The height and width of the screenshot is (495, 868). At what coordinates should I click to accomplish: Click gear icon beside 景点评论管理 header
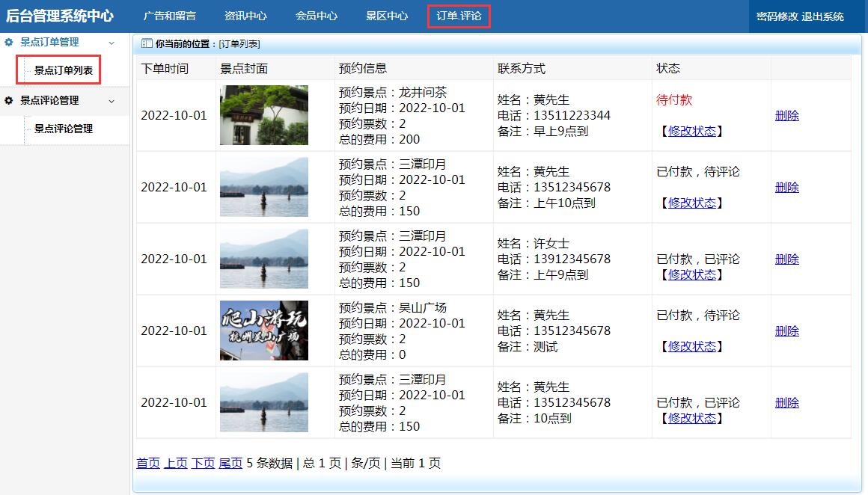pos(9,101)
